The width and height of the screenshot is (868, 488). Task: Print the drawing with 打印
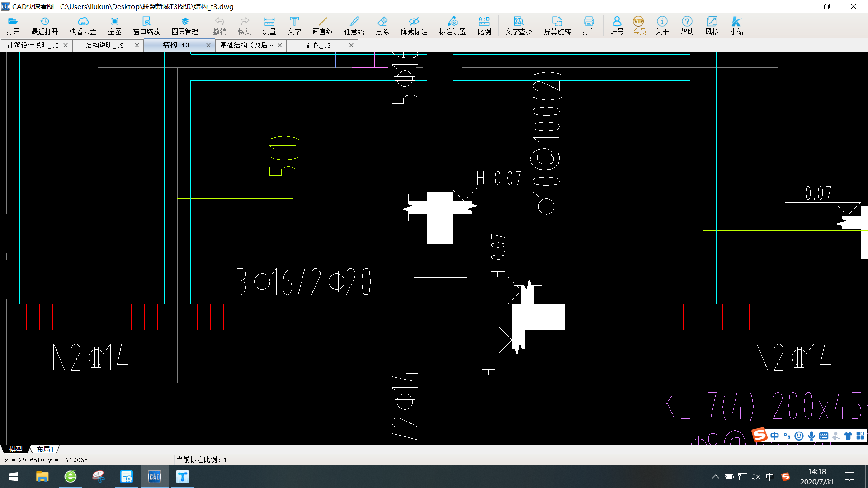tap(589, 26)
